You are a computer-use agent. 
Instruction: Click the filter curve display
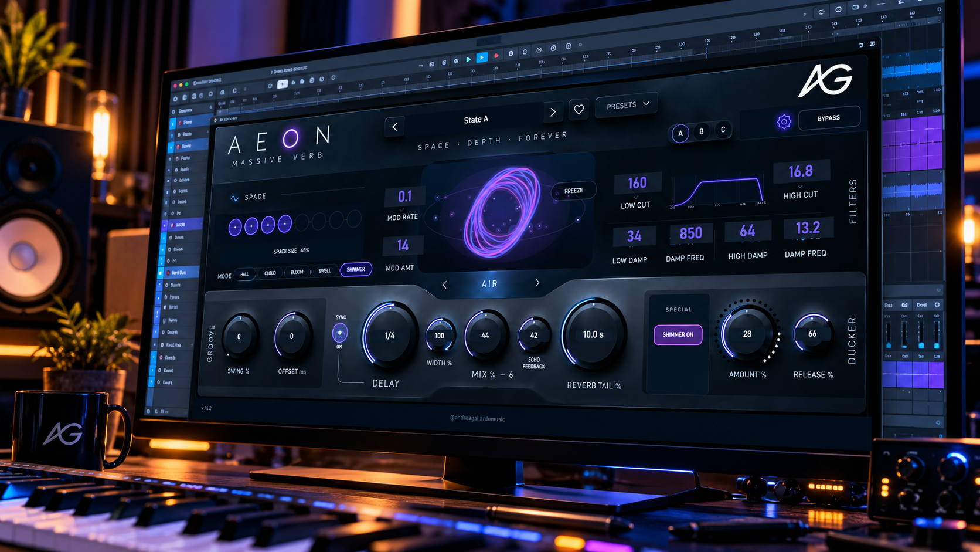(x=718, y=191)
